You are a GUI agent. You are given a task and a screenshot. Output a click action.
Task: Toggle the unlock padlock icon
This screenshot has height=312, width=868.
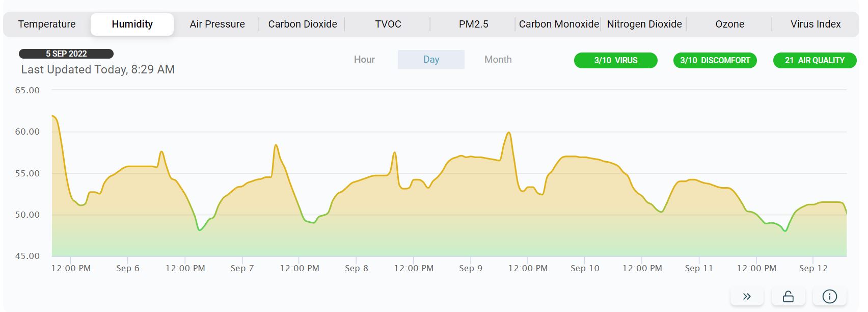[788, 297]
